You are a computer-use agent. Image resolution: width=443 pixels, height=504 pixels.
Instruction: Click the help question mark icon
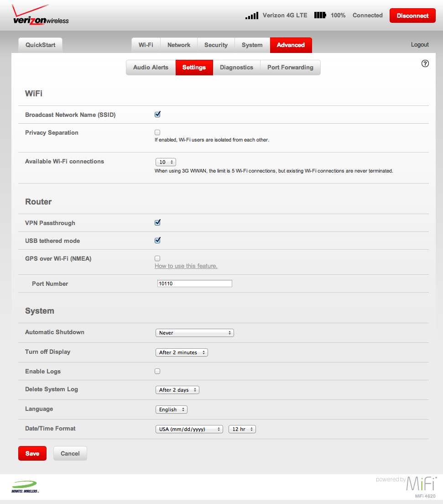click(425, 64)
